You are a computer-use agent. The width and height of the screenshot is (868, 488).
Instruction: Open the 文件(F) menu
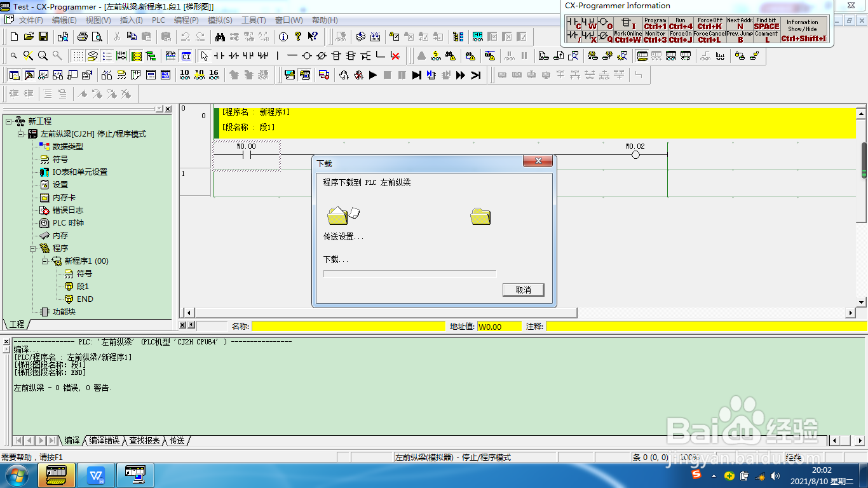(x=31, y=20)
